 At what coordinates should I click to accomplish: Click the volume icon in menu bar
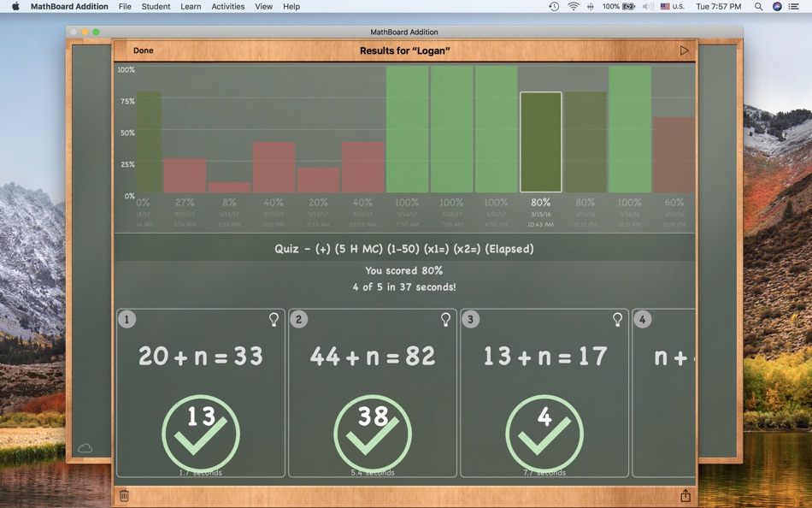click(x=647, y=6)
